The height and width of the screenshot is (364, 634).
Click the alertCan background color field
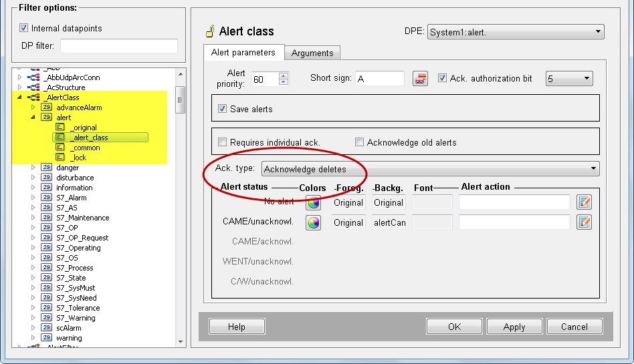click(389, 222)
